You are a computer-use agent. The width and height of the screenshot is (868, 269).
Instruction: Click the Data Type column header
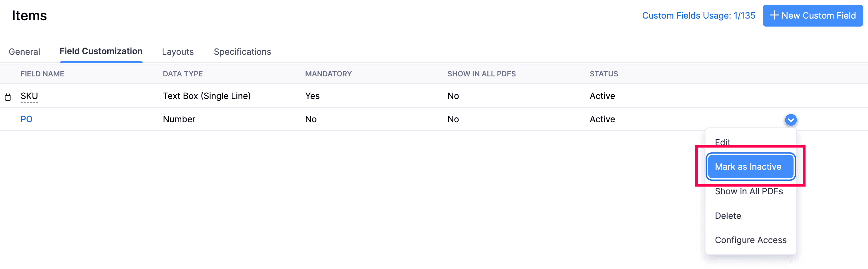[x=183, y=74]
